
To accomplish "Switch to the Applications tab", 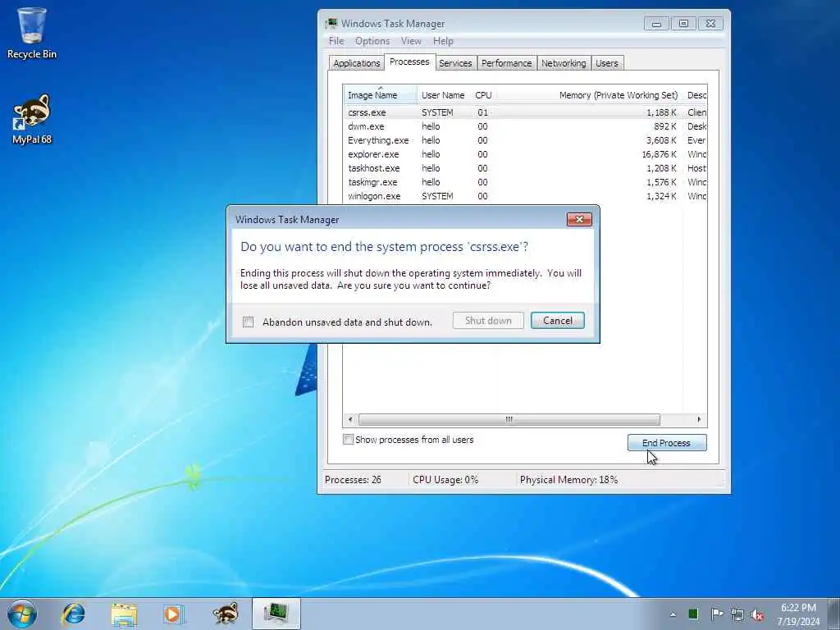I will (356, 63).
